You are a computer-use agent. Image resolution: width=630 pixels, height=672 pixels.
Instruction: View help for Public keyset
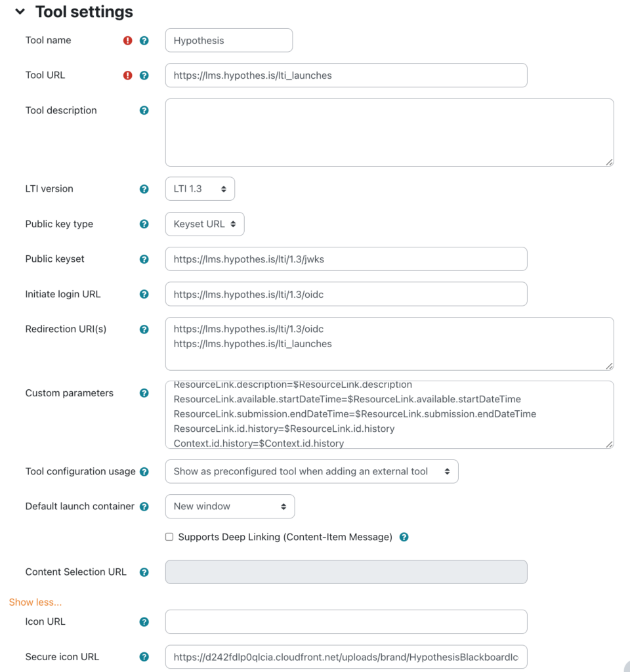click(x=144, y=259)
